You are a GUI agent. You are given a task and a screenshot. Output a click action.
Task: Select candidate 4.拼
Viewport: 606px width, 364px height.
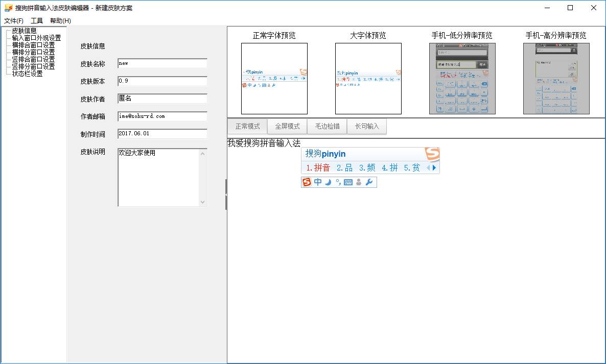pos(389,167)
